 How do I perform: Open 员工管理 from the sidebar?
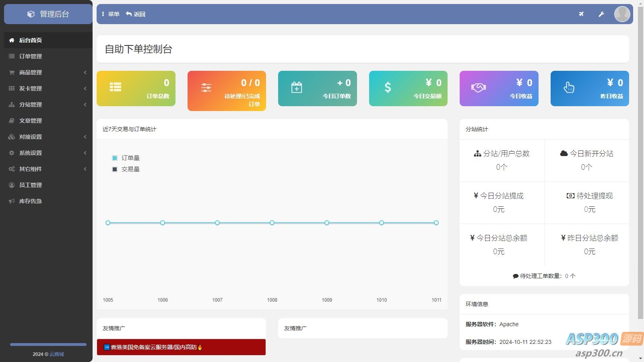[31, 185]
